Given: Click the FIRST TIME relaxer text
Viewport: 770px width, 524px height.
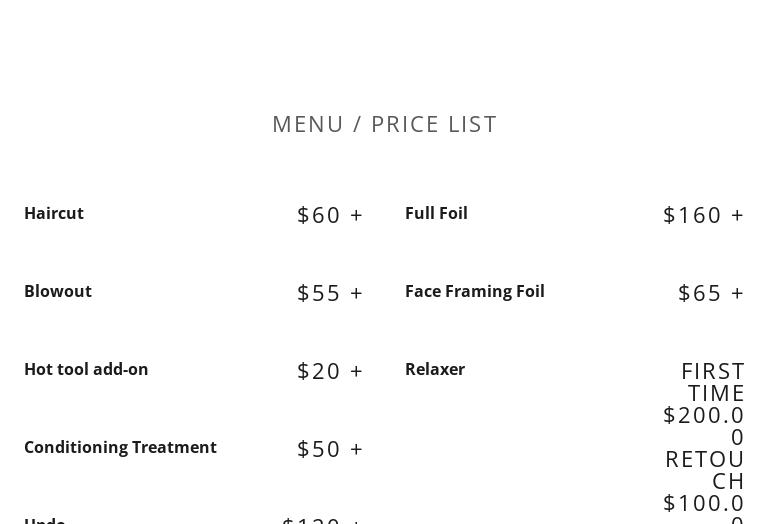Looking at the screenshot, I should [713, 381].
